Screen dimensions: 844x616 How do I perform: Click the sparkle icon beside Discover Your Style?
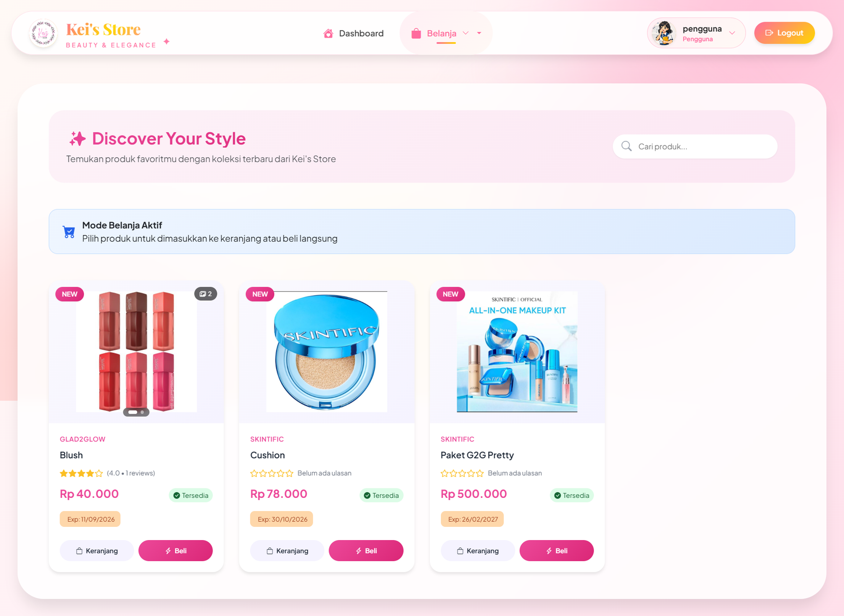78,139
